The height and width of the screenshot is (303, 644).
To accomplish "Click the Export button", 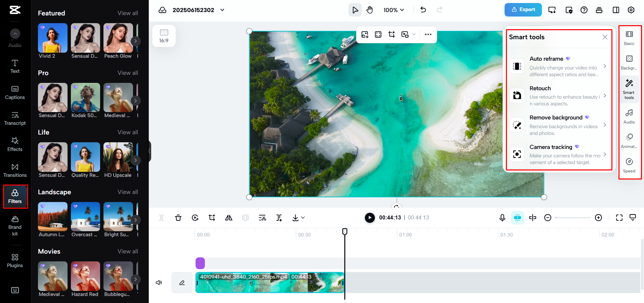I will (x=523, y=10).
